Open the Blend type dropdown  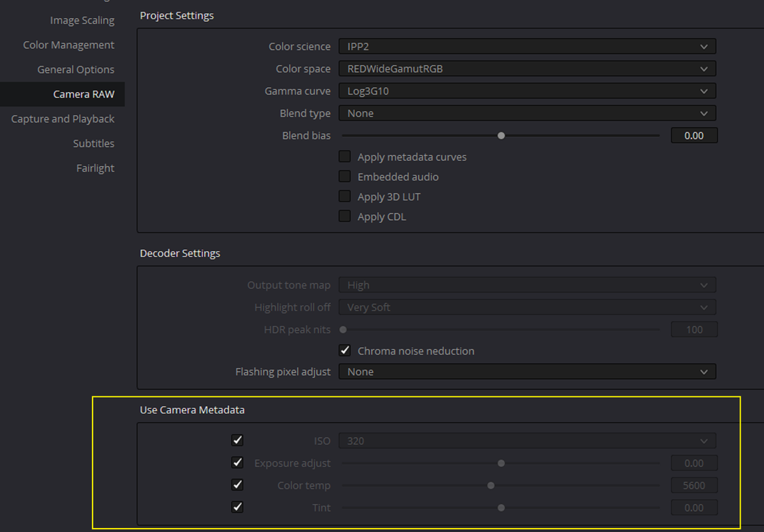(527, 113)
